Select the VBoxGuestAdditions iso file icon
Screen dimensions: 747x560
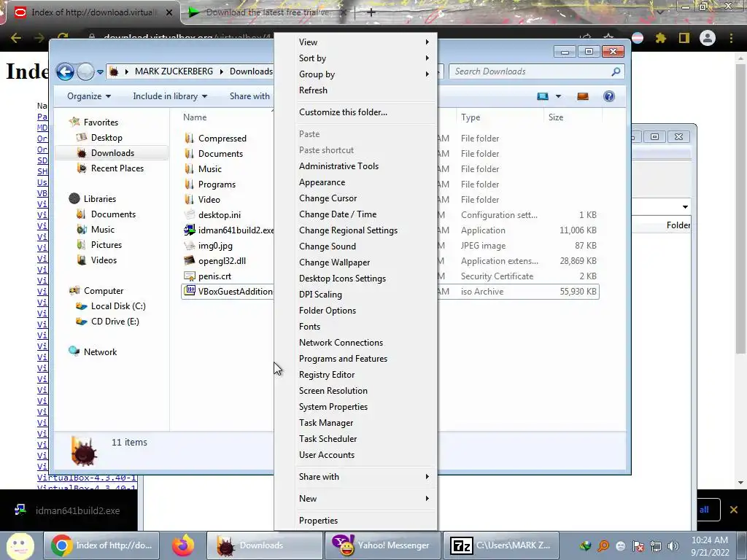[x=190, y=291]
